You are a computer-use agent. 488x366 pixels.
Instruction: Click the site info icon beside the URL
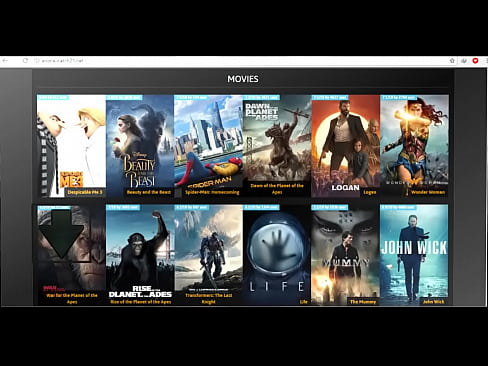37,61
